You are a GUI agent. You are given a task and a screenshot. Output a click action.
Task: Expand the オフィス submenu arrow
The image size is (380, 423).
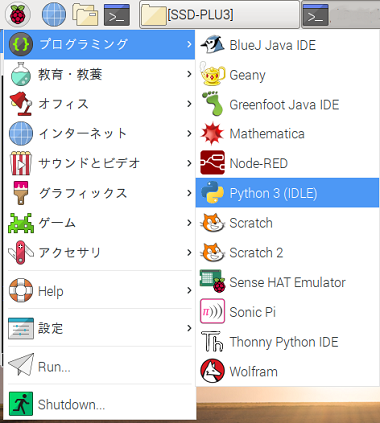click(189, 104)
